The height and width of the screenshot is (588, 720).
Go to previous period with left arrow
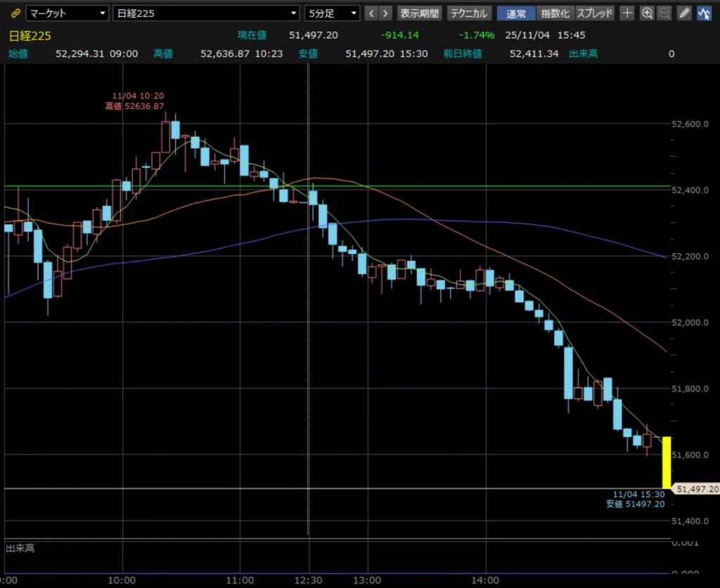point(372,13)
